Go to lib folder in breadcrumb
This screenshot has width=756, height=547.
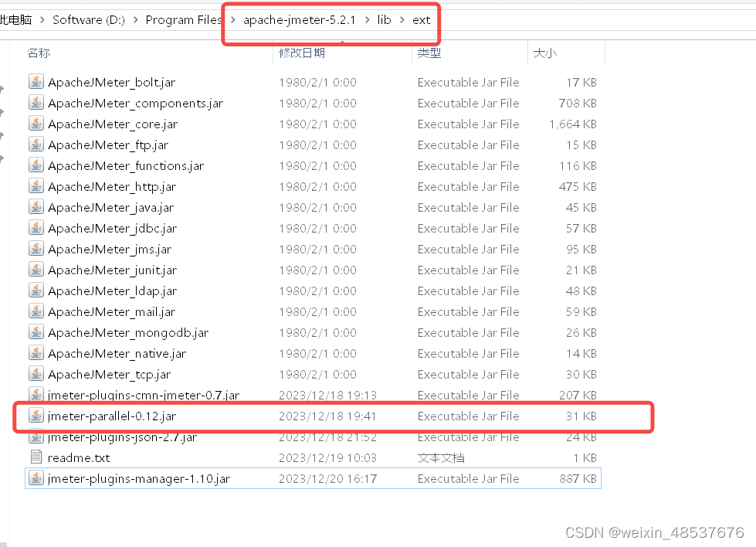point(385,20)
